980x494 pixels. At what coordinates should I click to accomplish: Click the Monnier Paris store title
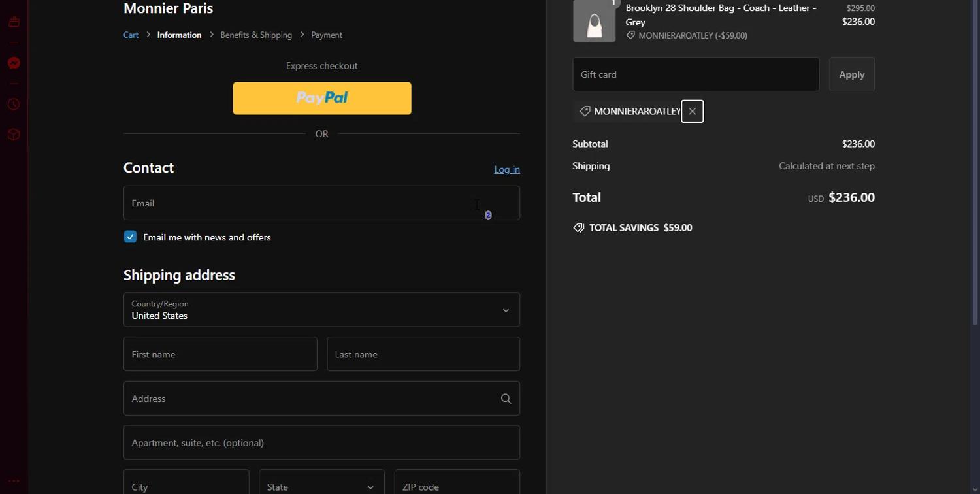(x=168, y=8)
